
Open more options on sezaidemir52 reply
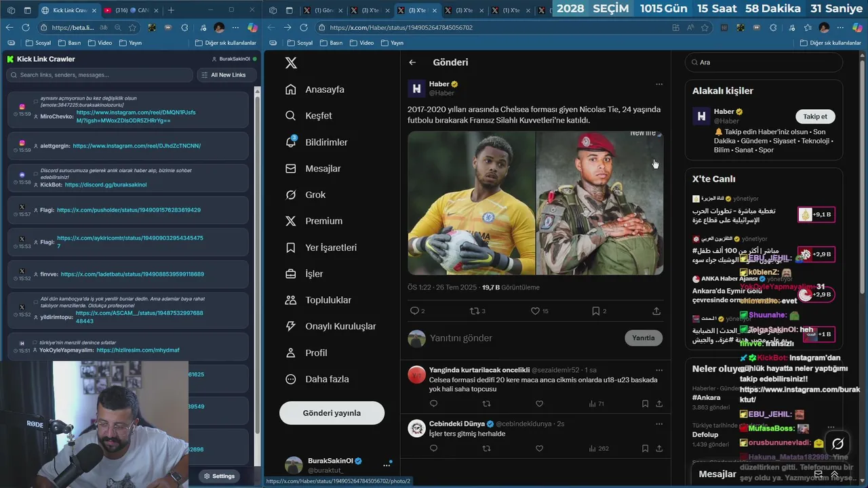[x=658, y=370]
